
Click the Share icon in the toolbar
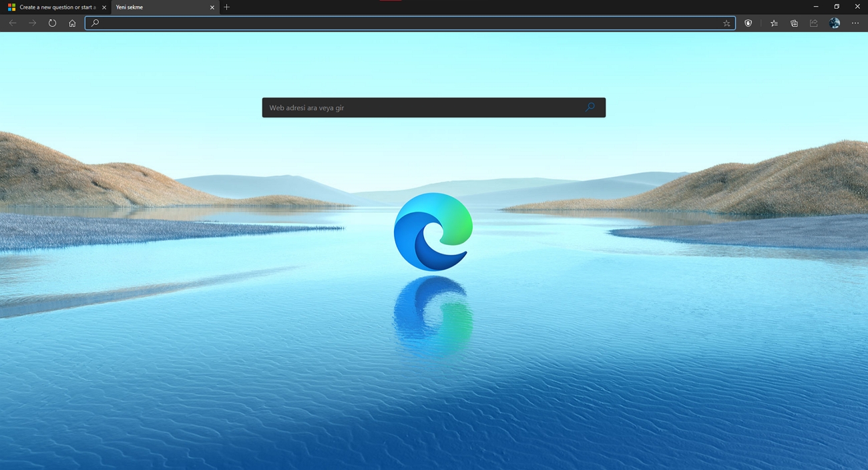(x=813, y=23)
